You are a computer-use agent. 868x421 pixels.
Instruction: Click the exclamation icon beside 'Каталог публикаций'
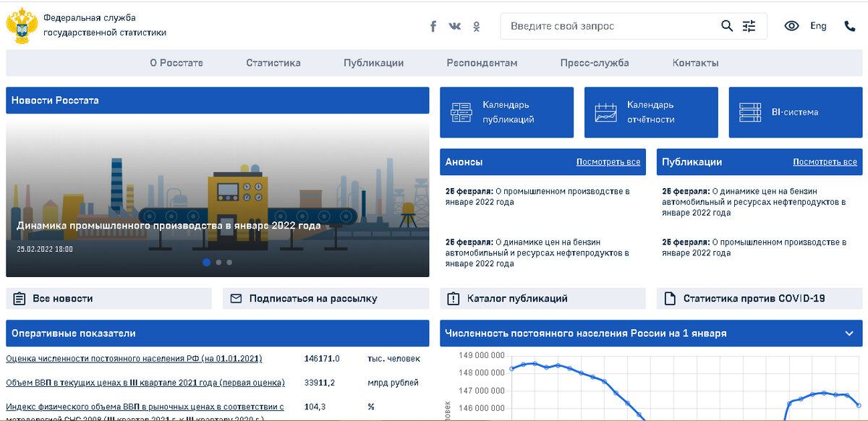(x=454, y=298)
